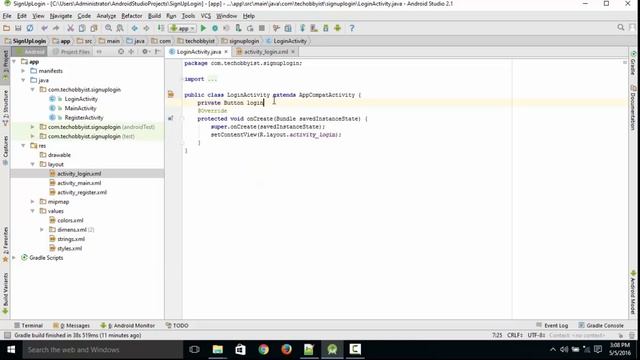Screen dimensions: 640x360
Task: Save all files using the toolbar icon
Action: (18, 28)
